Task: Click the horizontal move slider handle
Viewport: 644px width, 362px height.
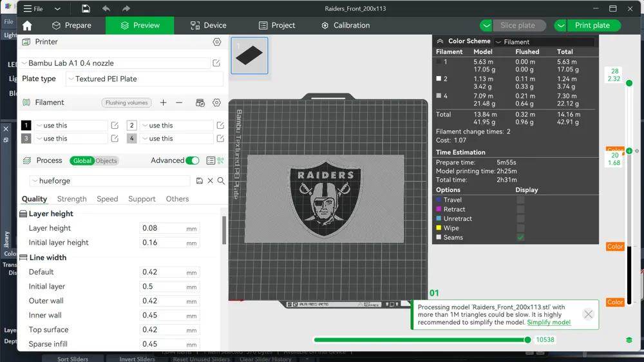Action: point(527,340)
